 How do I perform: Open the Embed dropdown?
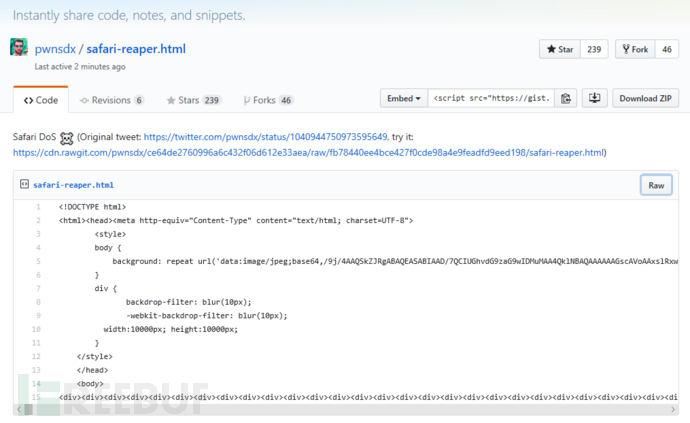coord(404,98)
